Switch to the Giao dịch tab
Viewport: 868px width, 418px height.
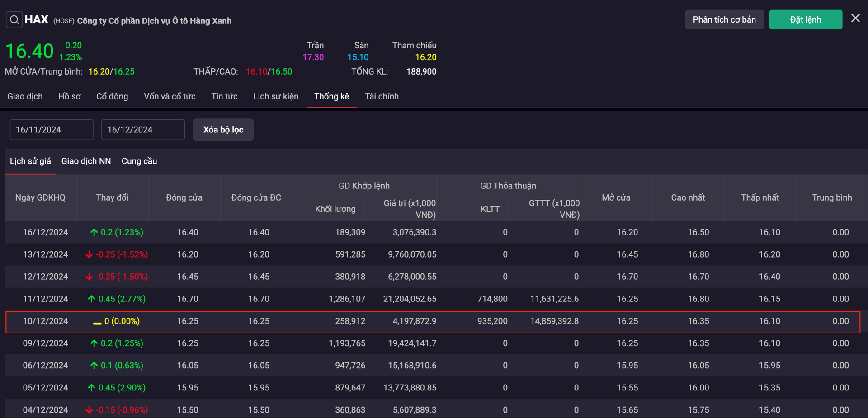coord(25,96)
